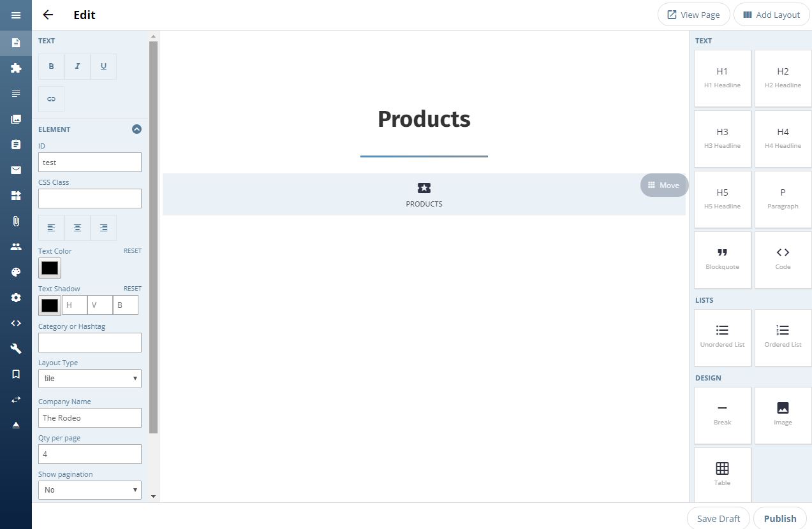The height and width of the screenshot is (529, 812).
Task: Open the Text Color swatch
Action: [50, 268]
